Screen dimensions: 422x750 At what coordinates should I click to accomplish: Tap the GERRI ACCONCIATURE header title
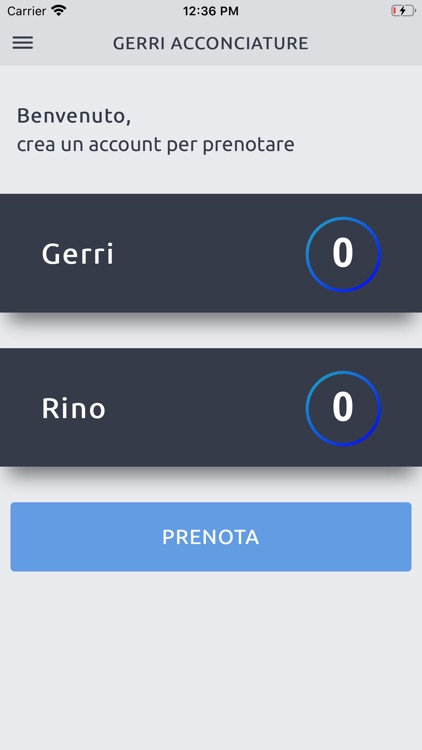(x=211, y=44)
